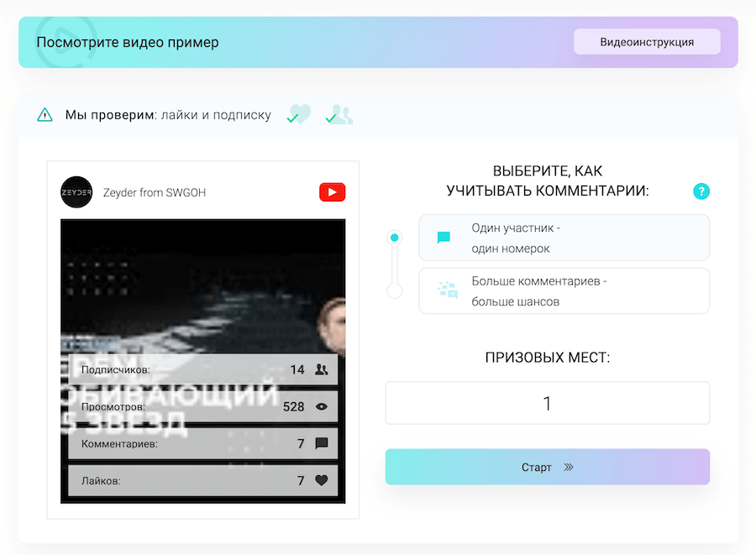Image resolution: width=756 pixels, height=555 pixels.
Task: Click the ZEYDER channel avatar
Action: click(x=76, y=192)
